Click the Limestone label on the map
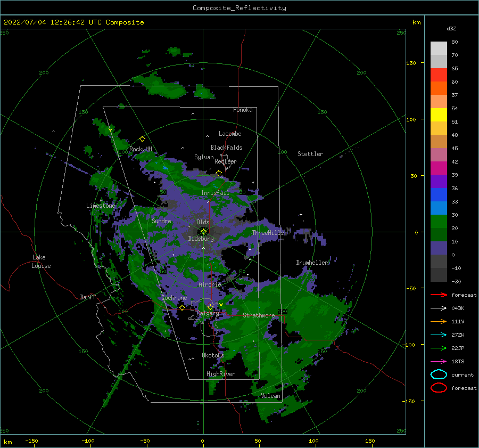This screenshot has width=479, height=448. [x=101, y=206]
